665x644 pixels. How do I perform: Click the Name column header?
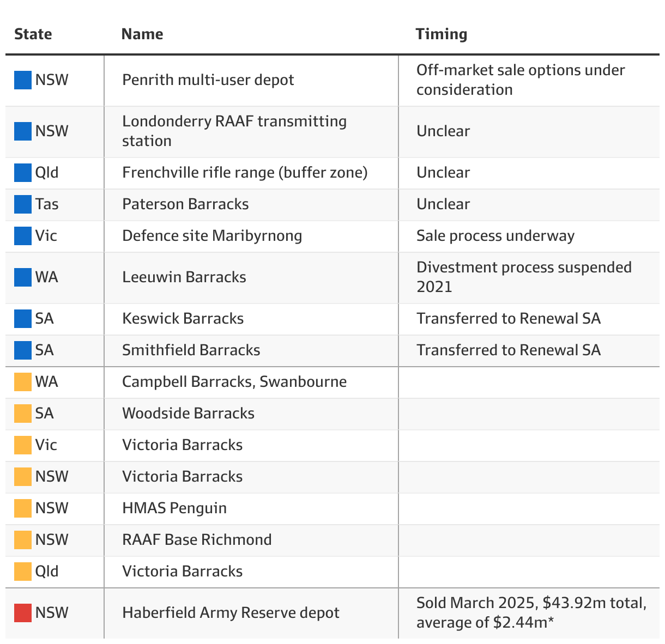(x=142, y=34)
